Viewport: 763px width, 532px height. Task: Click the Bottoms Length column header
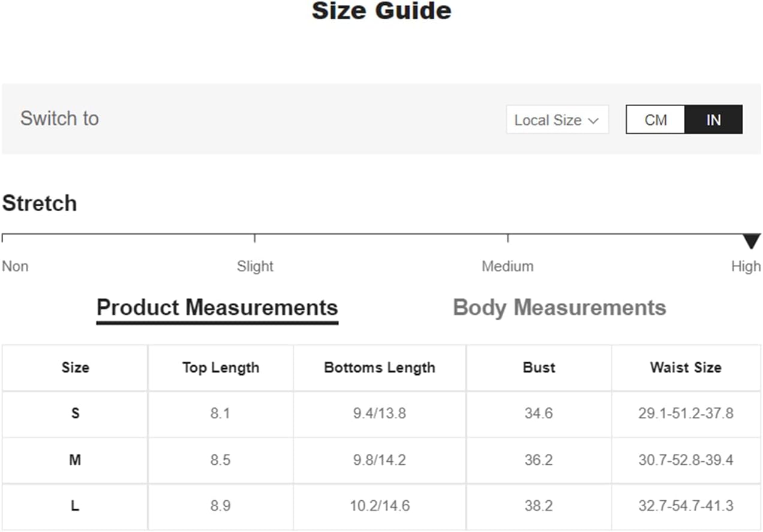(379, 368)
